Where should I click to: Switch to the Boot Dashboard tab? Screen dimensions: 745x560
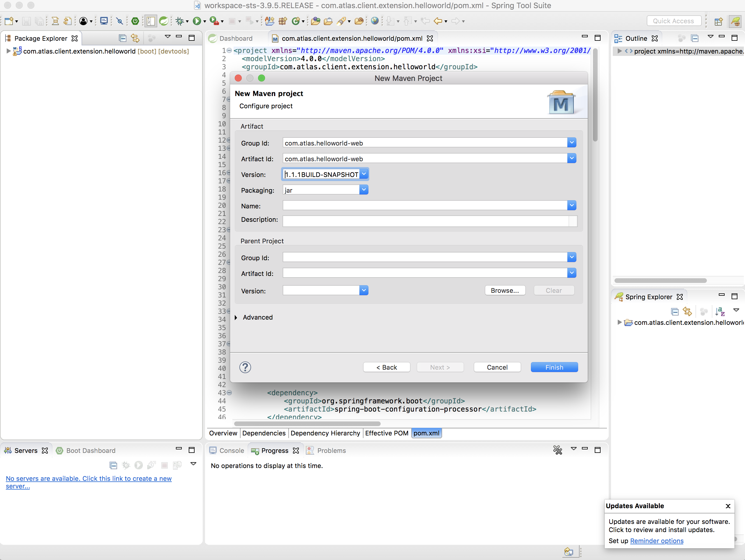[x=86, y=450]
